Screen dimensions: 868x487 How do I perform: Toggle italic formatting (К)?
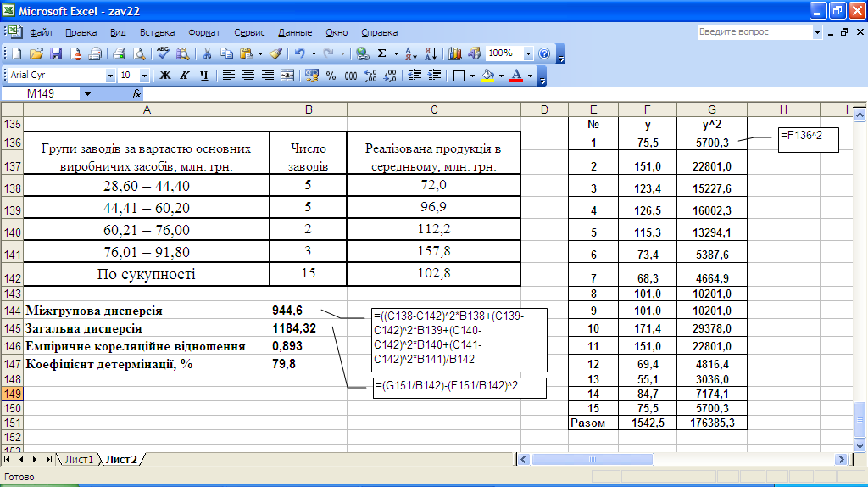[185, 76]
